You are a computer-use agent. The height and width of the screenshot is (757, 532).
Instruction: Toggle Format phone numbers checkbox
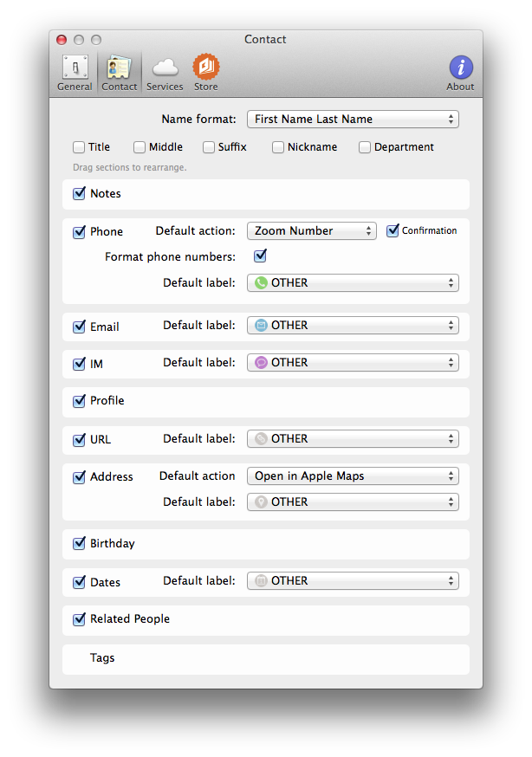tap(260, 256)
